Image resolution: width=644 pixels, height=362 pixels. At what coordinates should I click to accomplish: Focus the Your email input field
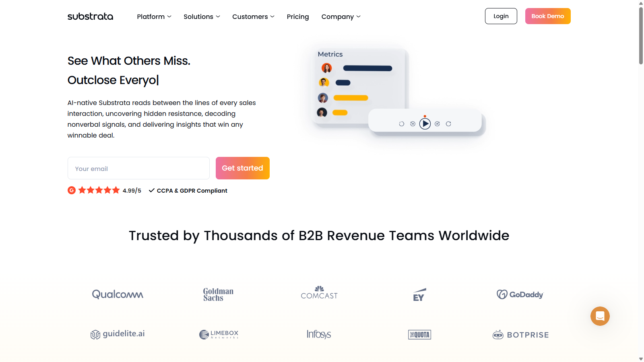pyautogui.click(x=138, y=169)
